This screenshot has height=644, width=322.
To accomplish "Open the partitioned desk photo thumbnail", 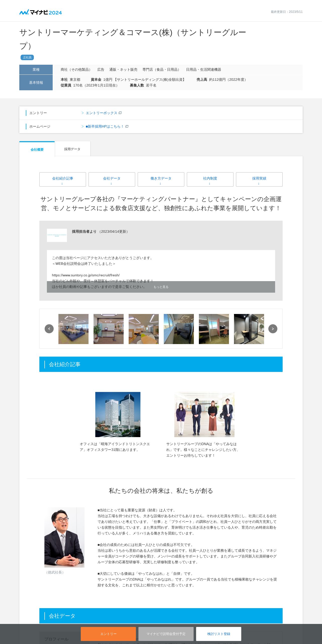I will point(214,329).
